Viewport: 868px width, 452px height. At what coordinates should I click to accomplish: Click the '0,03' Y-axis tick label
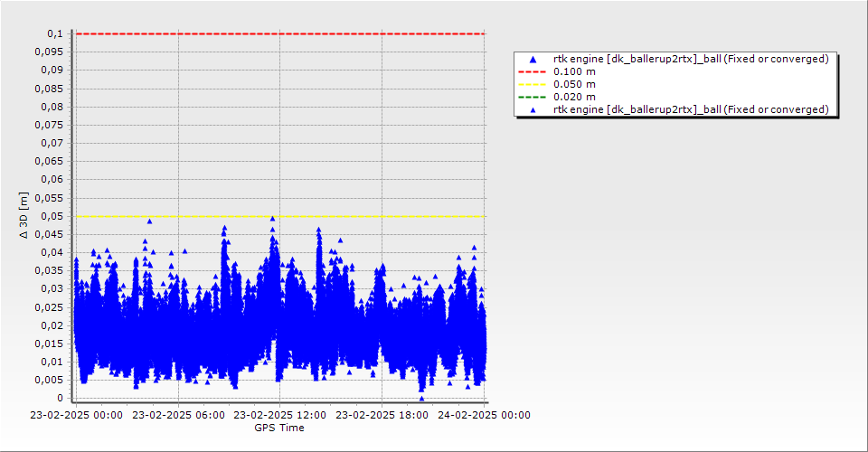click(52, 288)
